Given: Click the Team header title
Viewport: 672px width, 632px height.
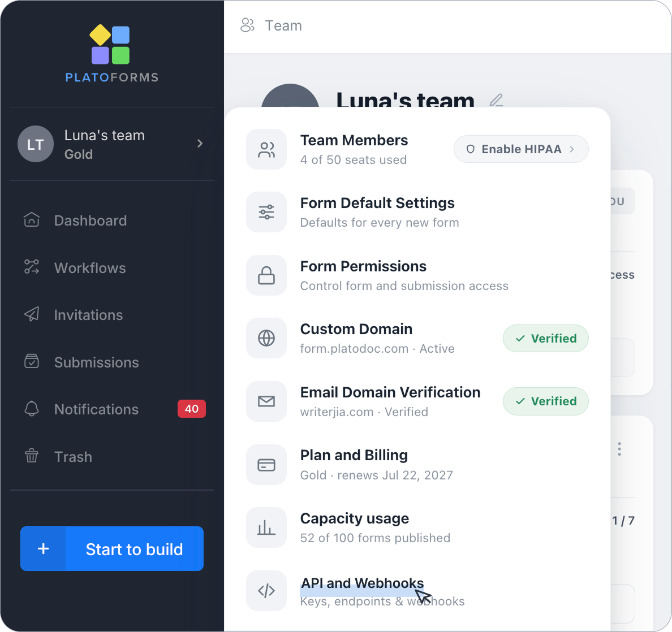Looking at the screenshot, I should (283, 25).
